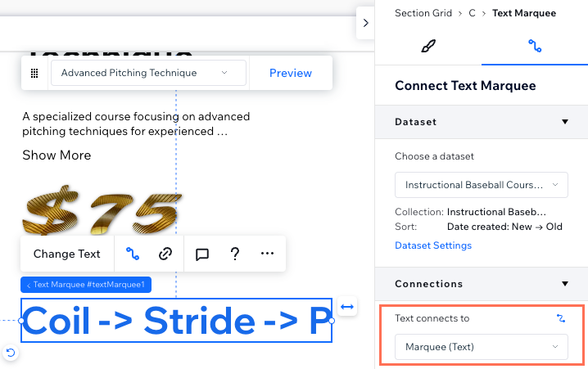Click Section Grid in breadcrumb
Screen dimensions: 588x369
tap(423, 13)
